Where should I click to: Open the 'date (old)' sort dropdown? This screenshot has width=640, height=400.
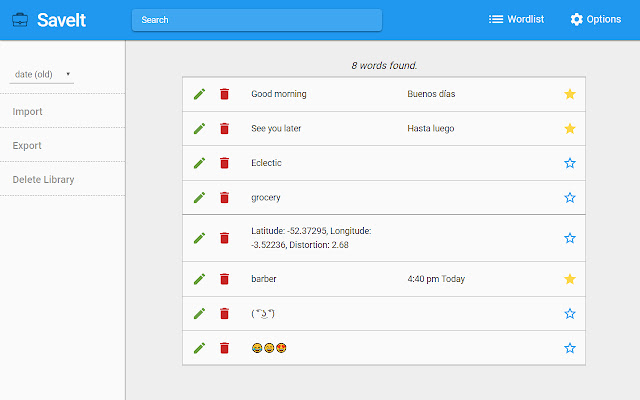42,74
